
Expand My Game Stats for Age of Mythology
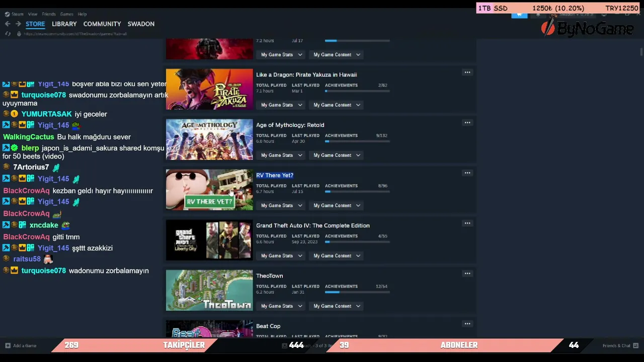(281, 155)
